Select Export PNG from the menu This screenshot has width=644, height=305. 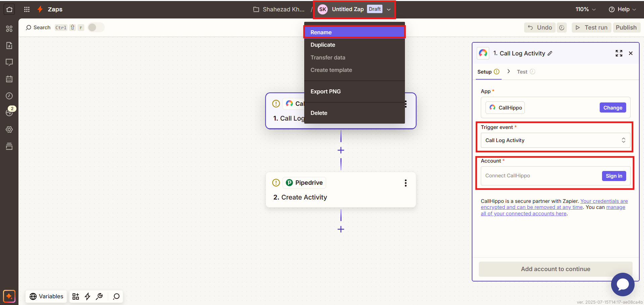coord(354,91)
